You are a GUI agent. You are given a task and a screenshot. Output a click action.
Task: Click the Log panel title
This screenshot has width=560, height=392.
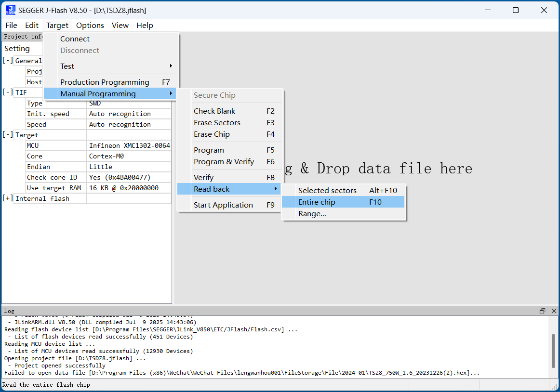click(9, 311)
